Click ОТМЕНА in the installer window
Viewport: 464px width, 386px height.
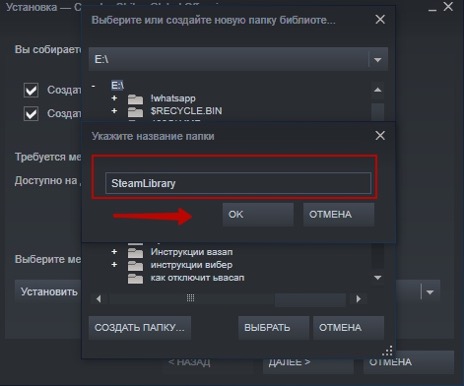coord(409,362)
